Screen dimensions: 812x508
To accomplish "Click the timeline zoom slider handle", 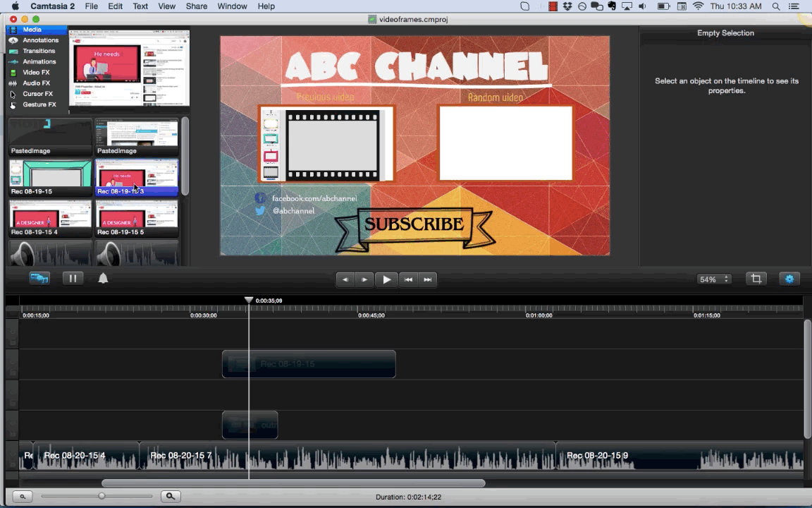I will [x=101, y=496].
